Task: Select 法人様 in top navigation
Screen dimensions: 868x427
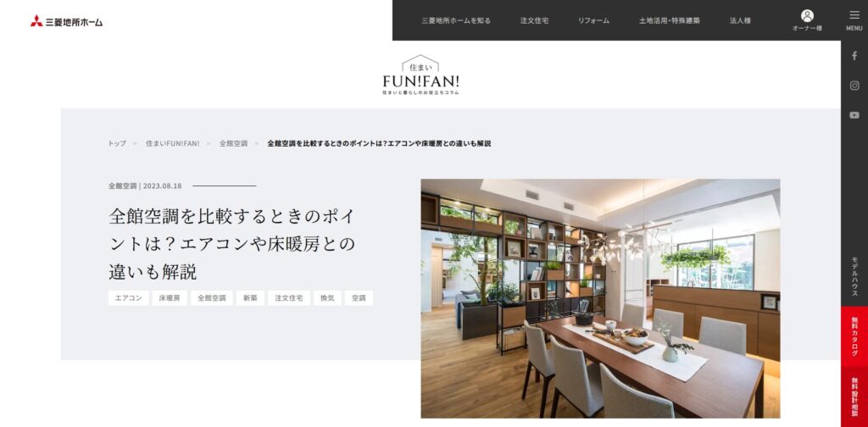Action: [740, 20]
